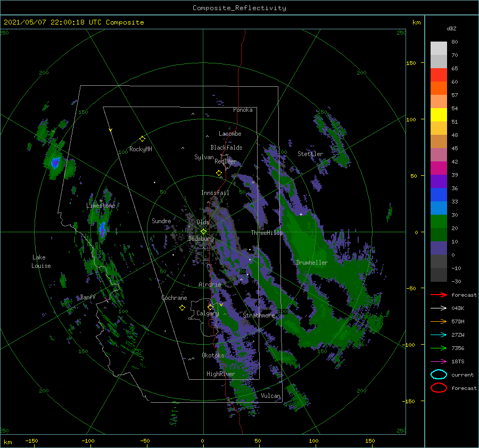
Task: Click the white gradient 80 dBZ color swatch
Action: coord(439,48)
